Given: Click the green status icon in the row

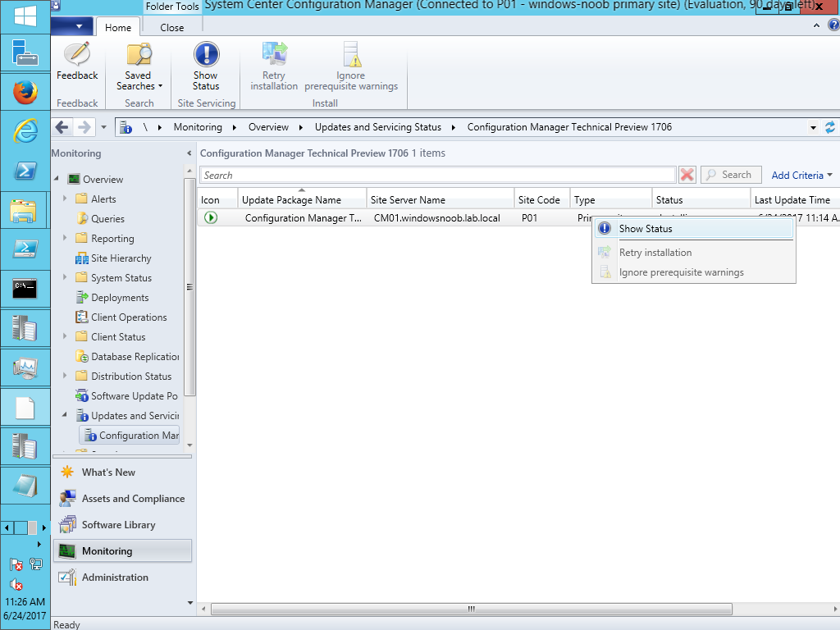Looking at the screenshot, I should pyautogui.click(x=211, y=217).
